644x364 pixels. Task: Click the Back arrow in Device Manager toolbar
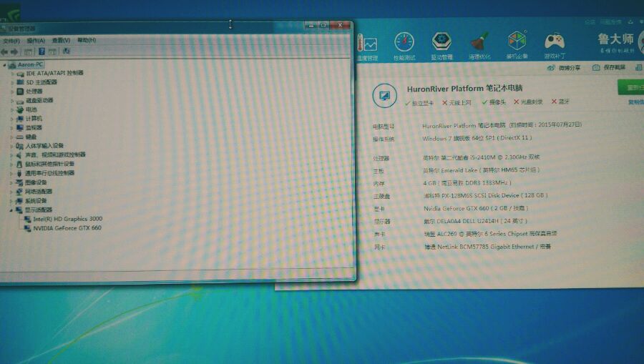(4, 51)
